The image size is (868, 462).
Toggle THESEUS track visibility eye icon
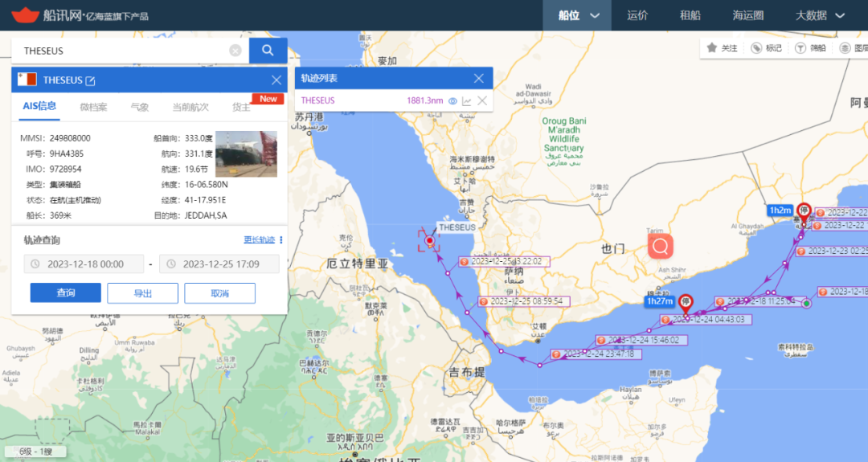tap(452, 100)
